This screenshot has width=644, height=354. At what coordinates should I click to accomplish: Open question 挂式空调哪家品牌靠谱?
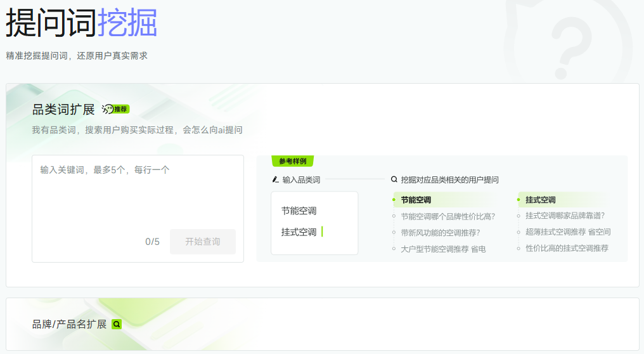coord(565,216)
